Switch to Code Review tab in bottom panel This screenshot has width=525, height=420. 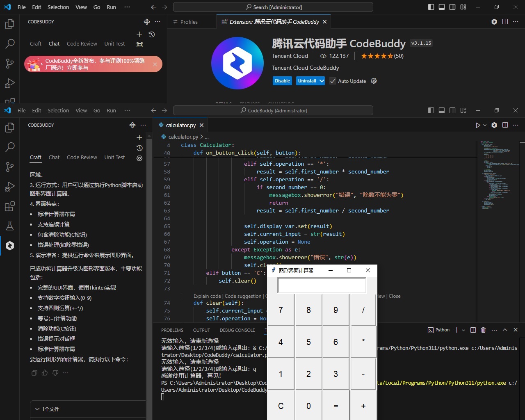82,157
